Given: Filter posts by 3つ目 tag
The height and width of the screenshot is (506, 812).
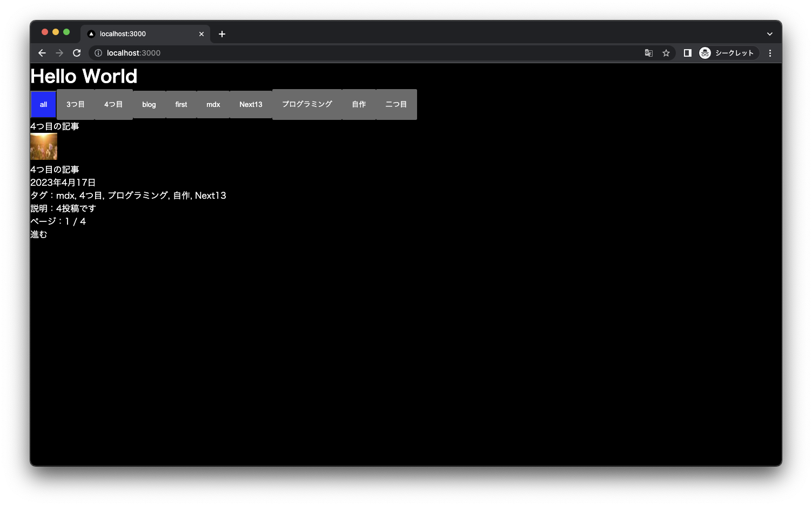Looking at the screenshot, I should 76,105.
